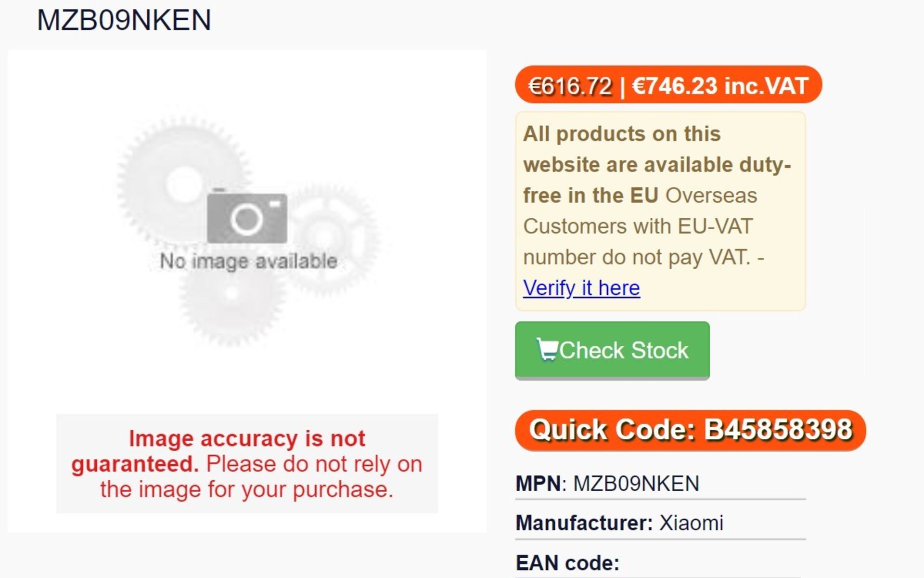Click the No image available caption text
This screenshot has height=578, width=924.
[x=248, y=261]
